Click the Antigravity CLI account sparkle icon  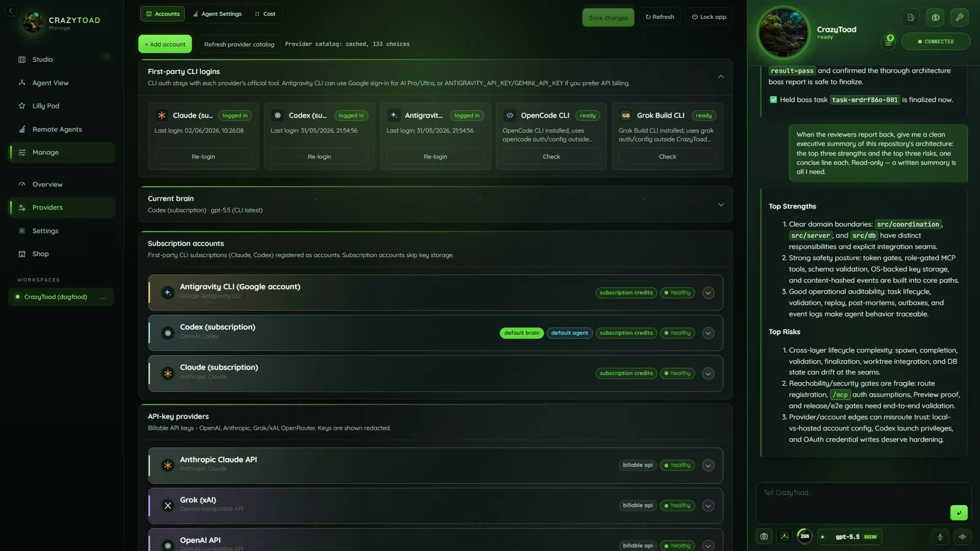(168, 293)
